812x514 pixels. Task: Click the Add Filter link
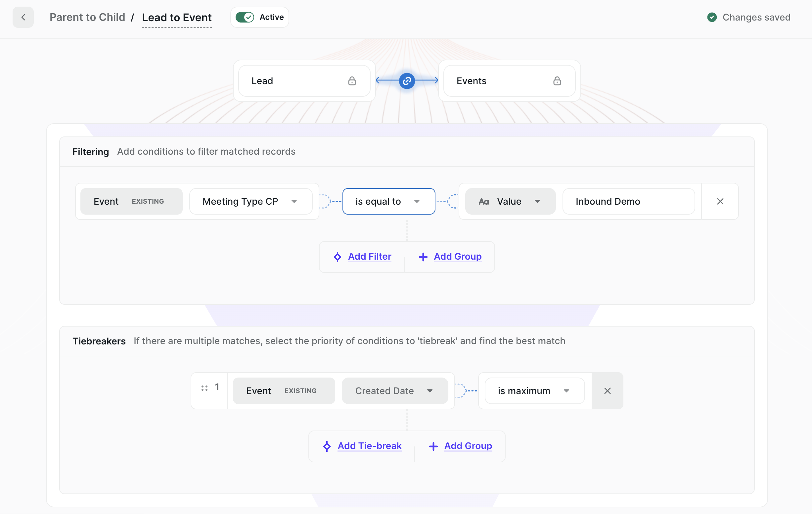[x=370, y=256]
